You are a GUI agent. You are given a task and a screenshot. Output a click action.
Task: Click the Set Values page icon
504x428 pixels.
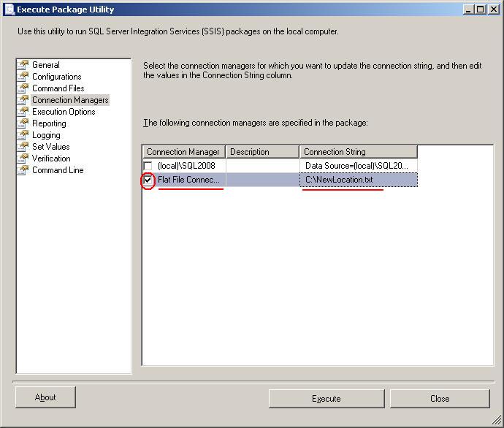pos(23,147)
